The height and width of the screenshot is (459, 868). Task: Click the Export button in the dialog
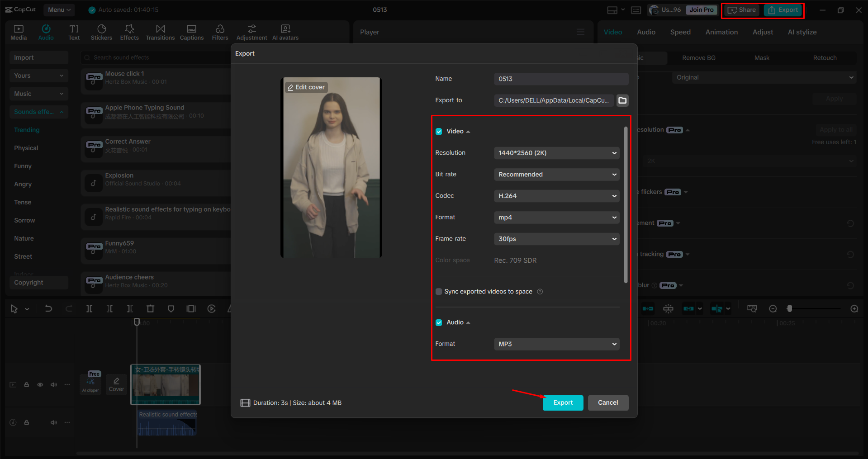click(x=562, y=402)
